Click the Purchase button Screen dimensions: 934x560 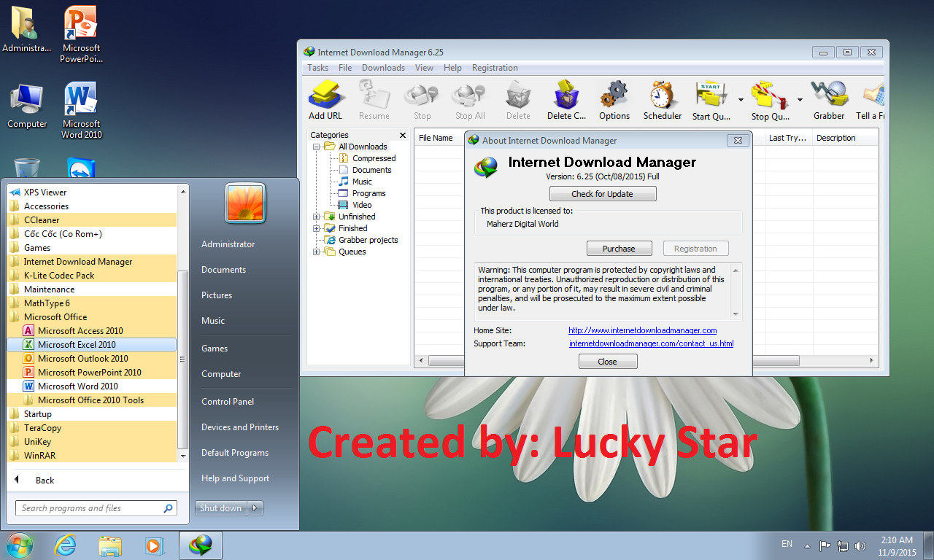[619, 249]
